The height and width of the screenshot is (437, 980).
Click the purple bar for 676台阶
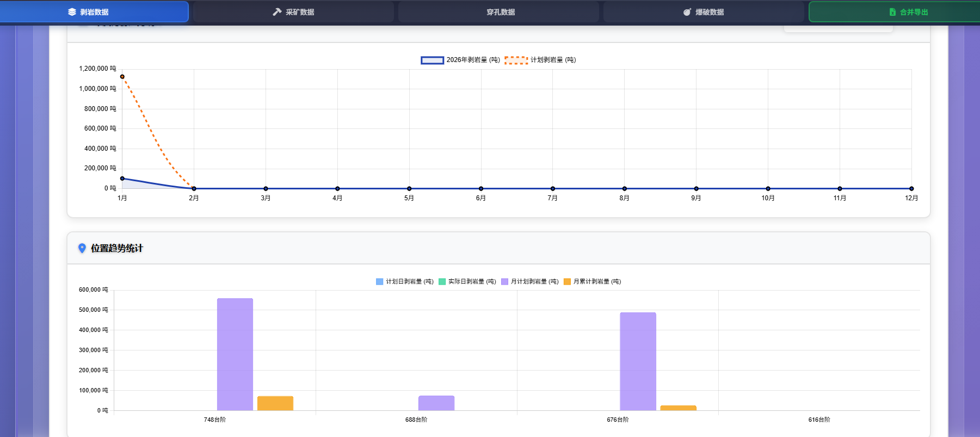pos(638,361)
